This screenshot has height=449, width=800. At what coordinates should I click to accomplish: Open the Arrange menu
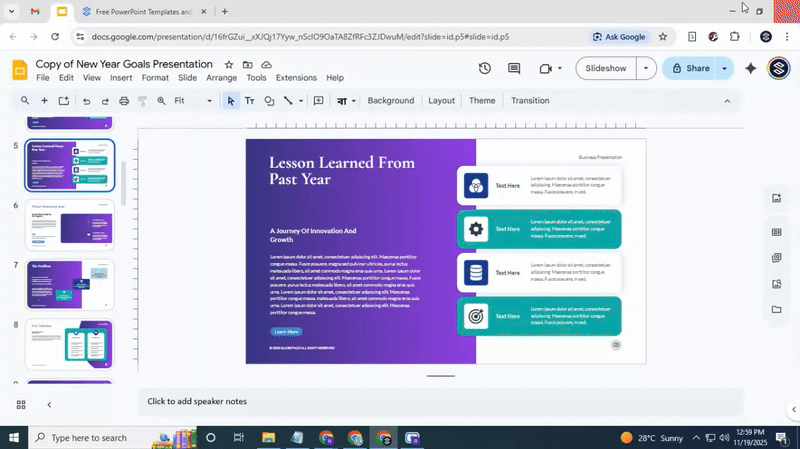pyautogui.click(x=221, y=78)
